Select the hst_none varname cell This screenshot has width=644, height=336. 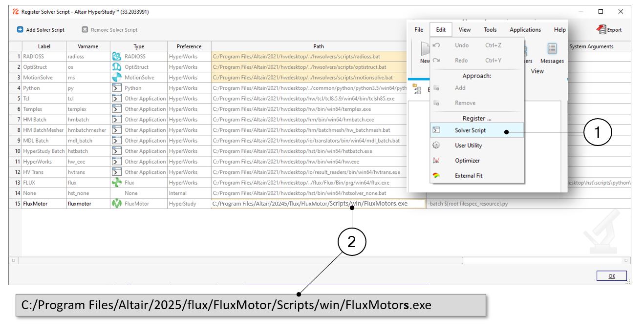(x=88, y=193)
